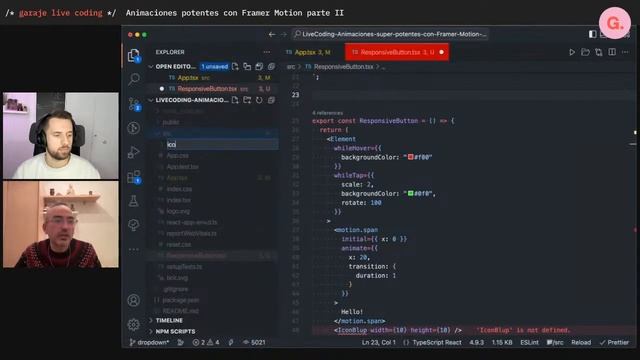
Task: Collapse all folders in Explorer
Action: 271,100
